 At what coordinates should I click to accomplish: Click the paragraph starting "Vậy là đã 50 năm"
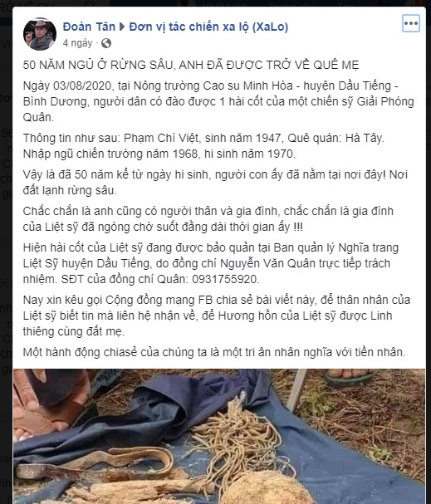tap(215, 182)
